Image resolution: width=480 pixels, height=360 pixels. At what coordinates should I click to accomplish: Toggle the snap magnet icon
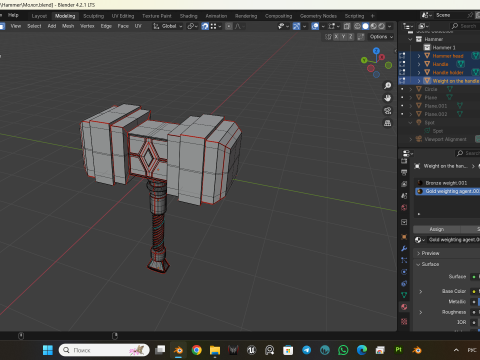[x=205, y=26]
